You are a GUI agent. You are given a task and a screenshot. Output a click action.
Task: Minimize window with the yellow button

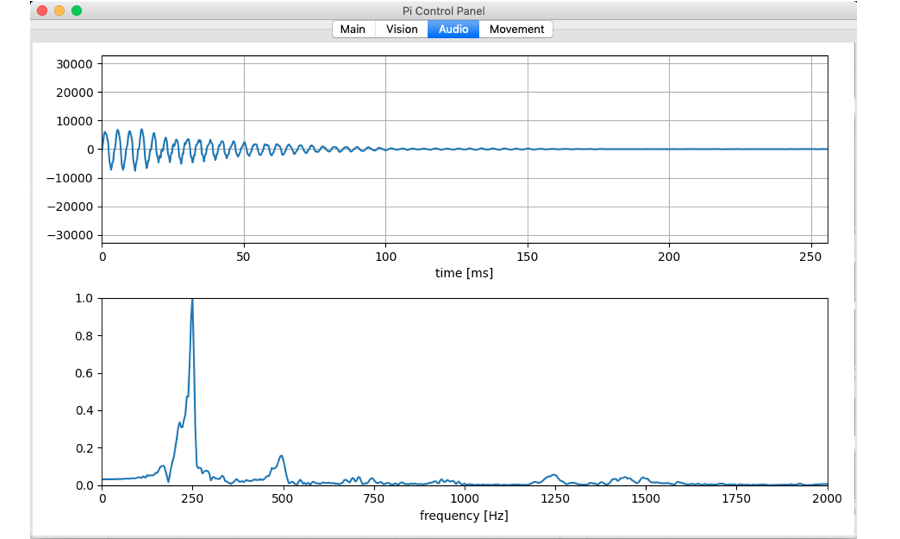tap(59, 10)
